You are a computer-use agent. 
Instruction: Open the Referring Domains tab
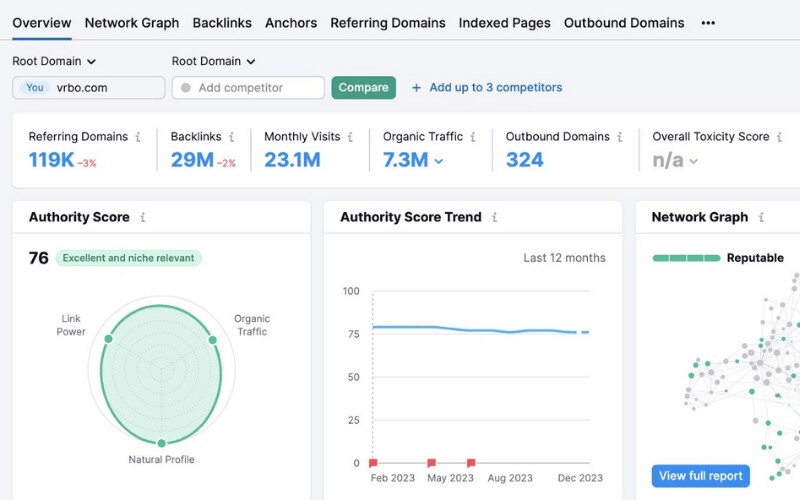click(388, 23)
